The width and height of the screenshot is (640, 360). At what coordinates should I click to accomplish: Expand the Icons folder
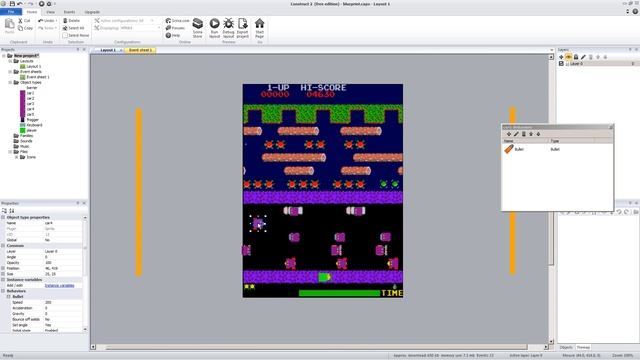[16, 157]
